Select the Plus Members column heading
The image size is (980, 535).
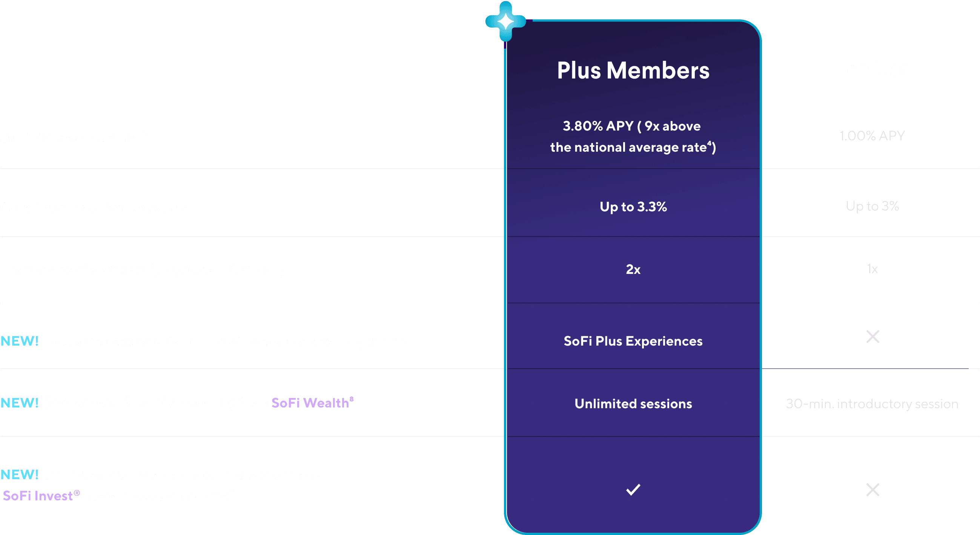[x=633, y=71]
